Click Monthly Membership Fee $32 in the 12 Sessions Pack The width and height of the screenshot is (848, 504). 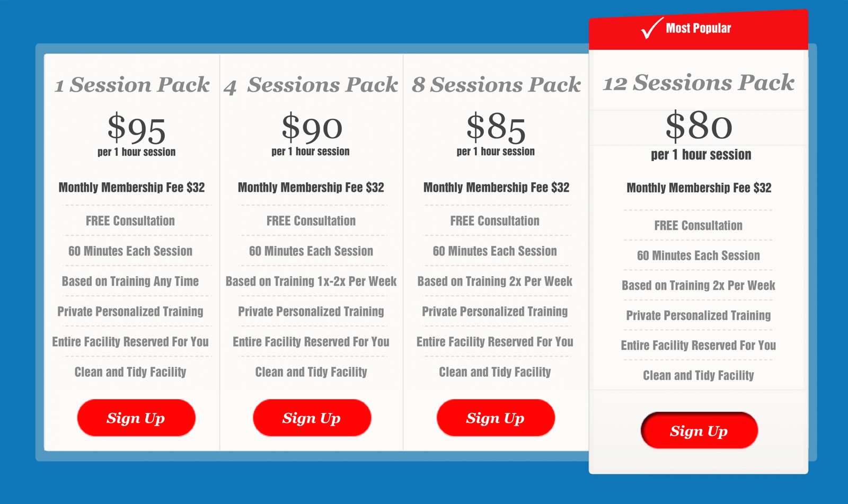(699, 188)
